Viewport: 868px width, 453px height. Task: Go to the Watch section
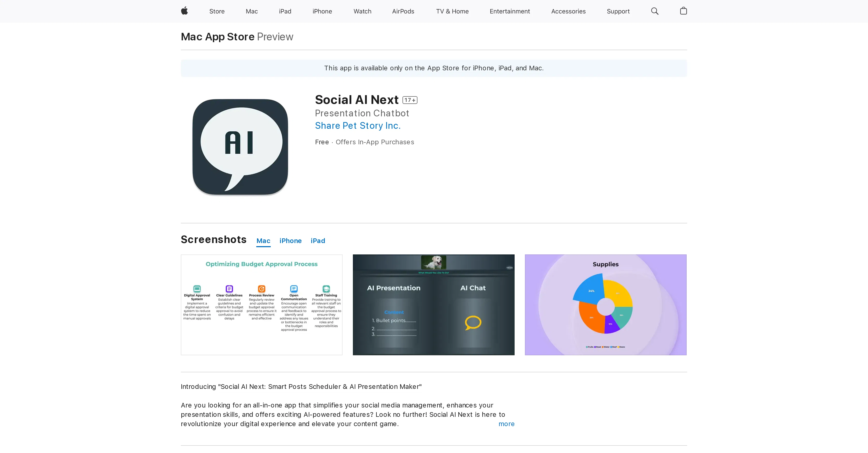click(x=362, y=11)
